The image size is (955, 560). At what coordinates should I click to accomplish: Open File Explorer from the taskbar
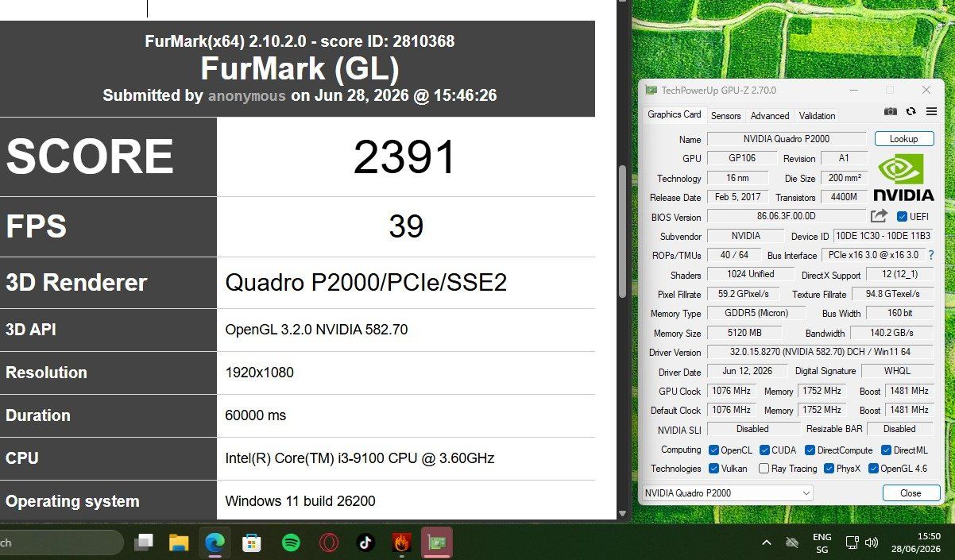(179, 543)
